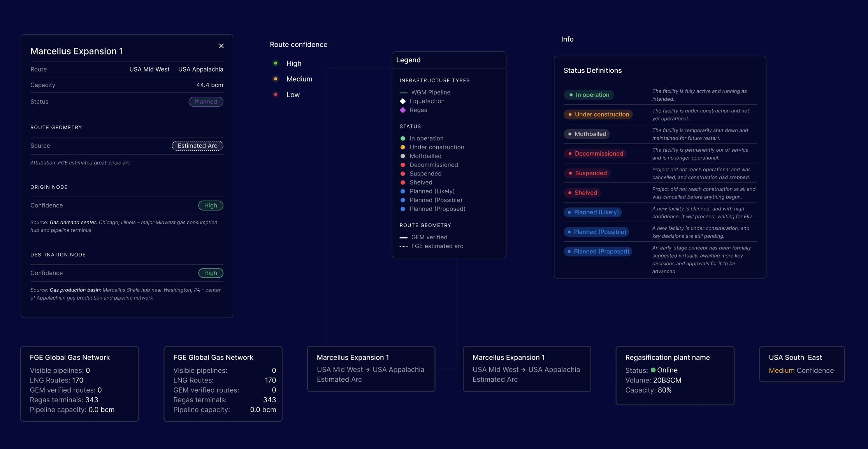Click the Under construction status pill
This screenshot has height=449, width=868.
pyautogui.click(x=598, y=114)
